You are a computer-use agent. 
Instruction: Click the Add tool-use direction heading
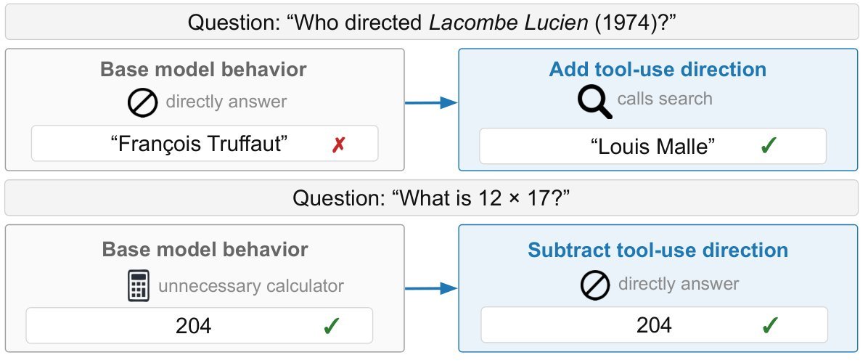[658, 69]
